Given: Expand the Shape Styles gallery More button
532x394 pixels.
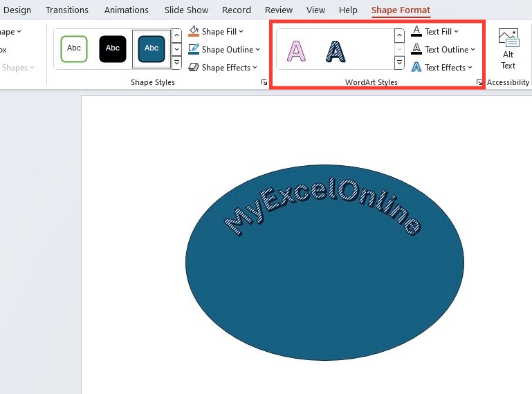Looking at the screenshot, I should (x=177, y=63).
